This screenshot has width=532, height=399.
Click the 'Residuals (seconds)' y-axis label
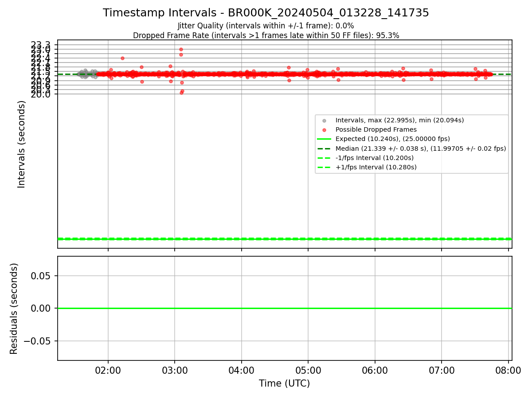pos(14,309)
